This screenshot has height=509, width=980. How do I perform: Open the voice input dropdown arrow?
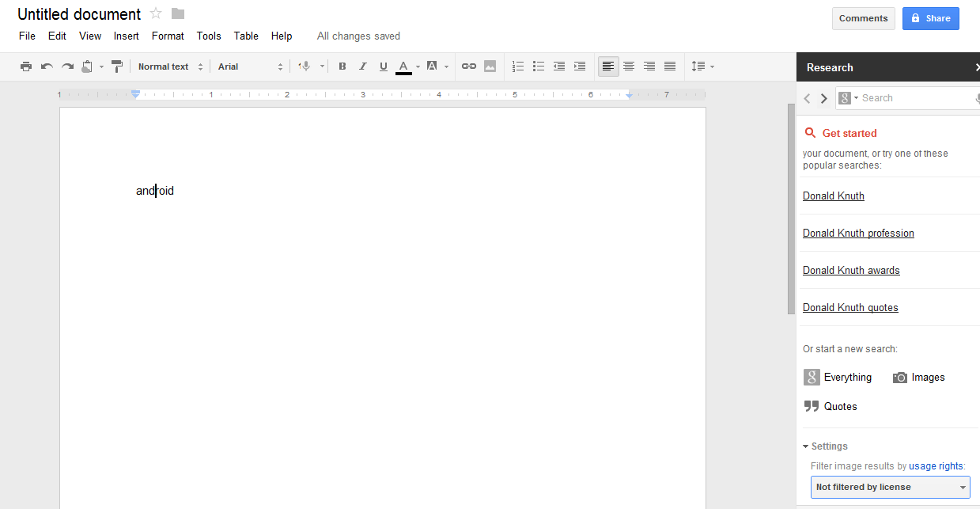[322, 66]
